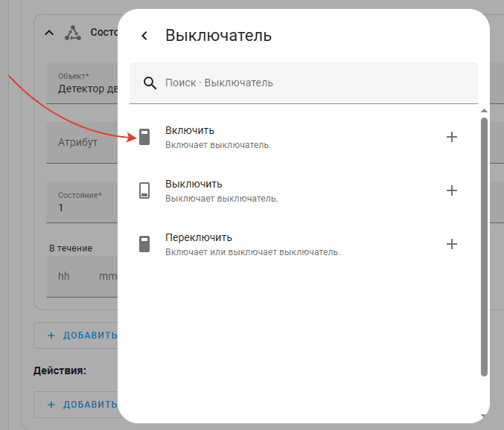Click the switch icon next to Выключить
This screenshot has height=430, width=504.
[x=144, y=190]
